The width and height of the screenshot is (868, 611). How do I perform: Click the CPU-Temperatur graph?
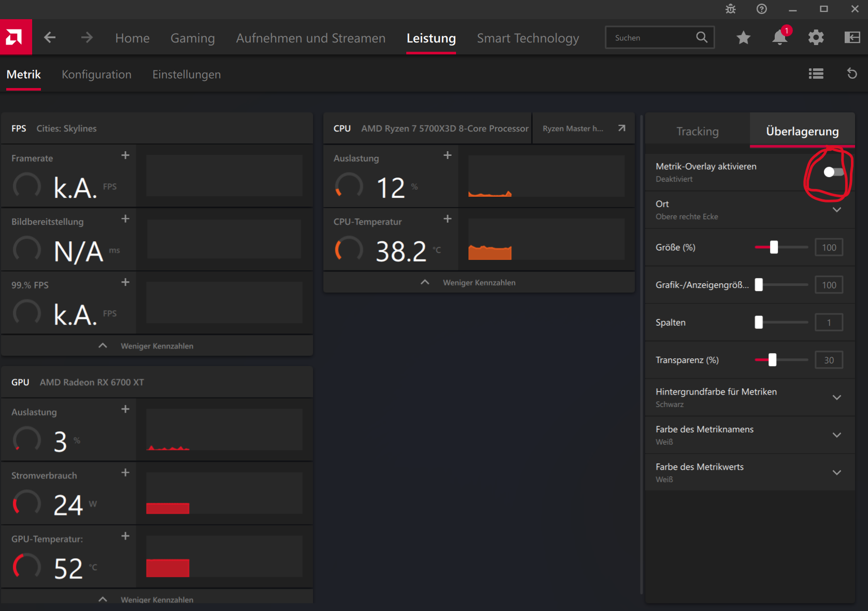coord(547,239)
